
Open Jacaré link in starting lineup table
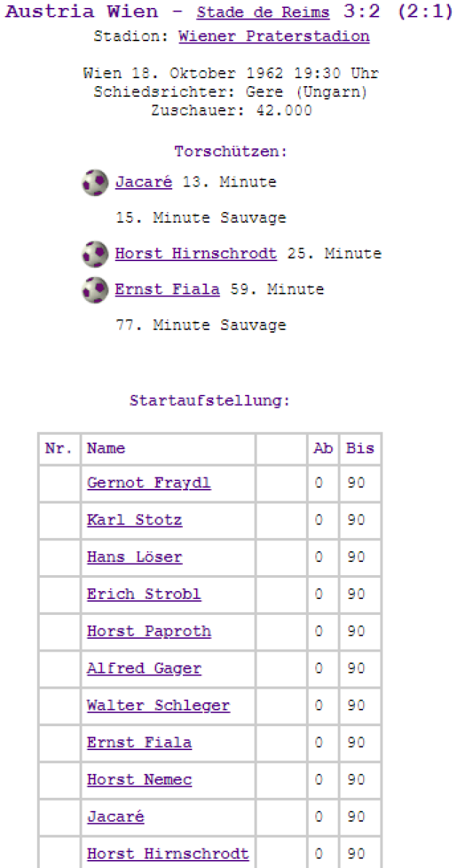[116, 817]
